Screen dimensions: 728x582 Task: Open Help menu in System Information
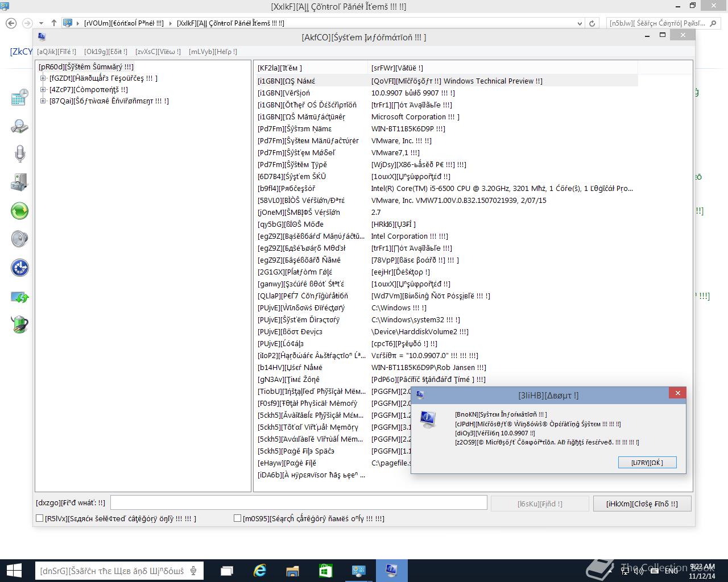coord(213,52)
